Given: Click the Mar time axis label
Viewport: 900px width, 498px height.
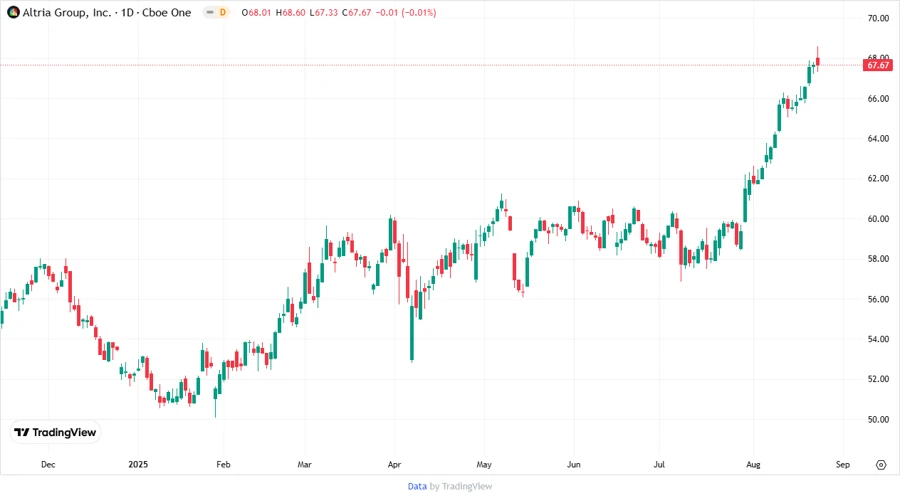Looking at the screenshot, I should tap(304, 464).
